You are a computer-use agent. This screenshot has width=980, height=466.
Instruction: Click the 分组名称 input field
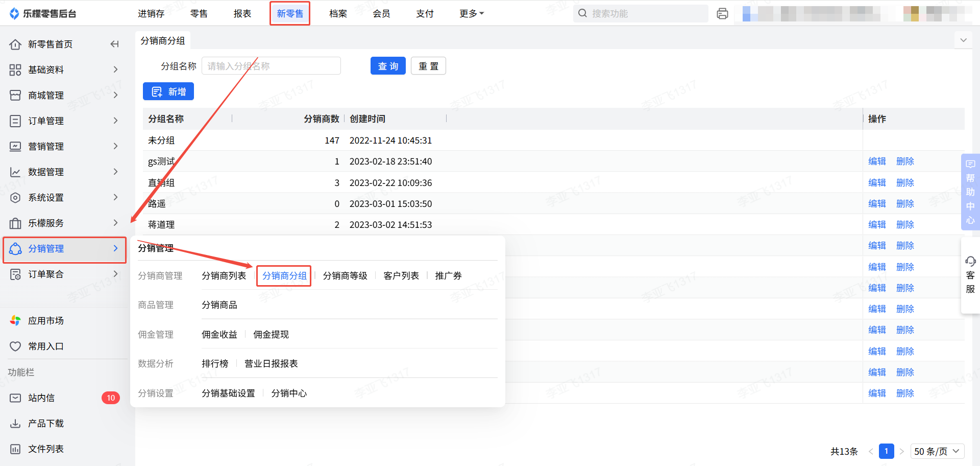(271, 66)
